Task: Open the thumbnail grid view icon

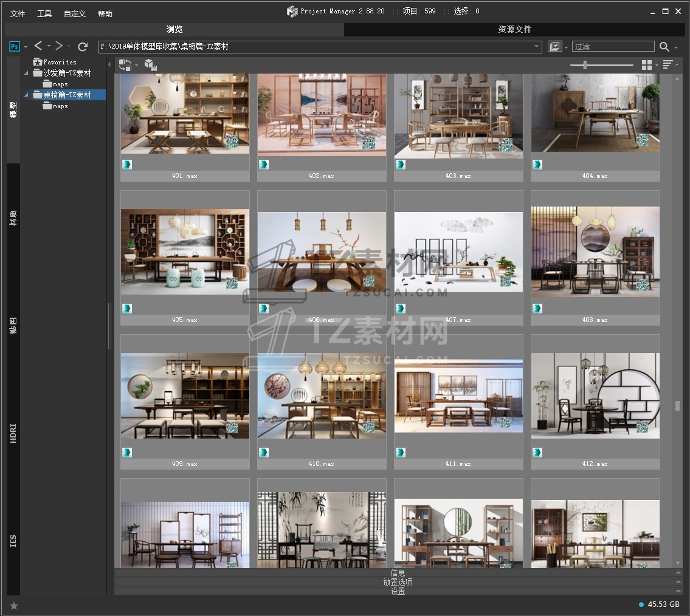Action: coord(647,65)
